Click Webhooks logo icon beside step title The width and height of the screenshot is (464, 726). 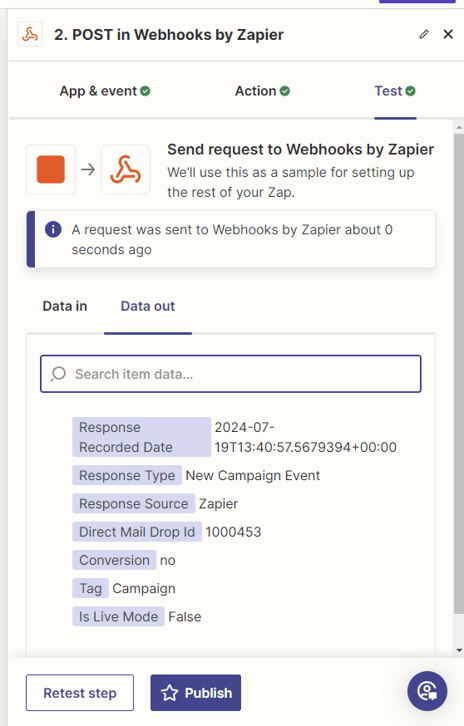click(30, 34)
